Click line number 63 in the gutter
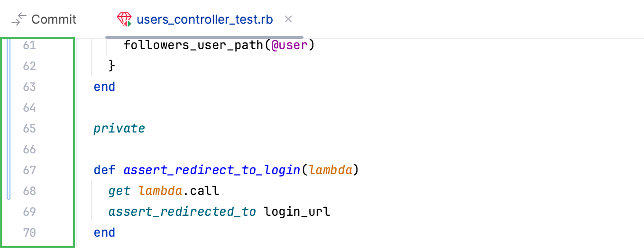The height and width of the screenshot is (248, 644). [x=29, y=87]
